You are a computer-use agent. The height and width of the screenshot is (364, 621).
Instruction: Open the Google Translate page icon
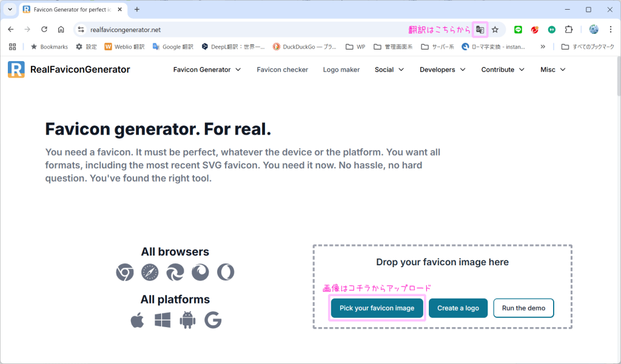point(480,30)
